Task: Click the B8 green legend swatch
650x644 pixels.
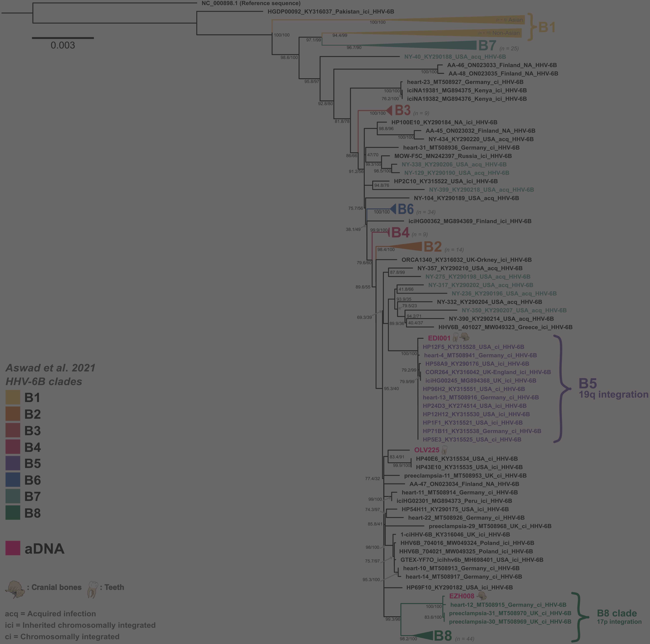Action: pyautogui.click(x=13, y=513)
